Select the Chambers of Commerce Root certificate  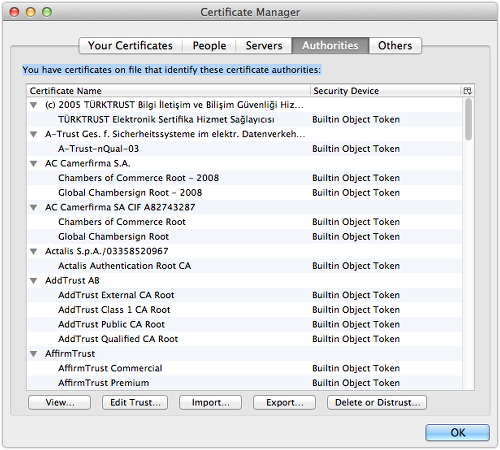click(244, 222)
